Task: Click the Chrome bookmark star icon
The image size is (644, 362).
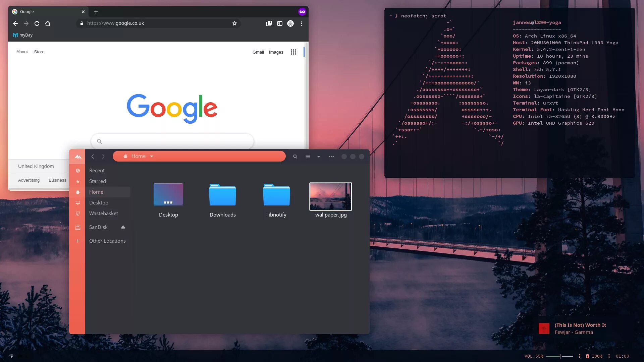Action: pos(235,23)
